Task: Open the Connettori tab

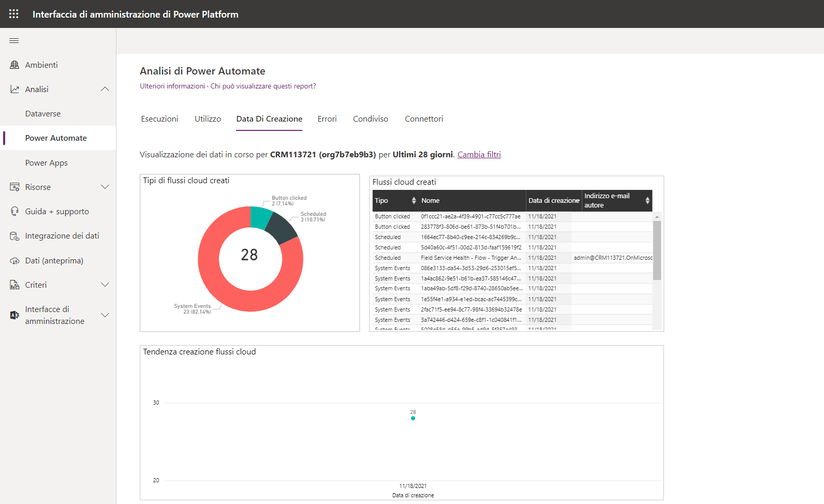Action: (424, 119)
